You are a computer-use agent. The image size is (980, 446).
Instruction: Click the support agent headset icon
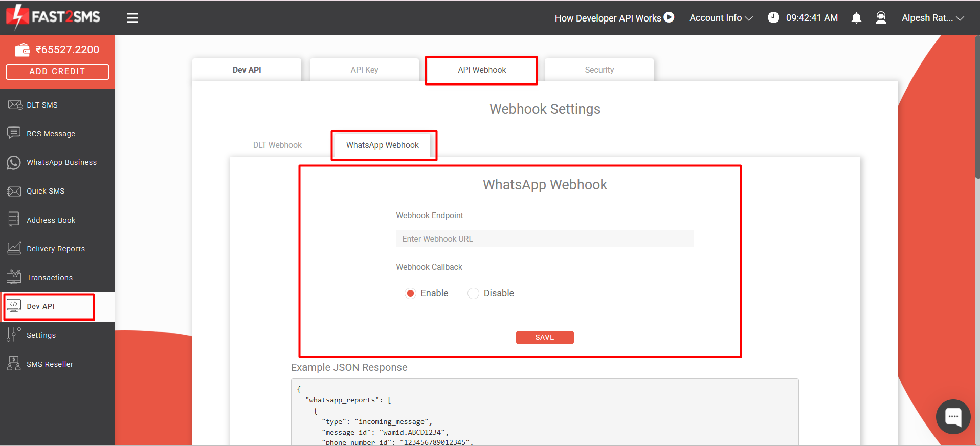click(x=881, y=18)
